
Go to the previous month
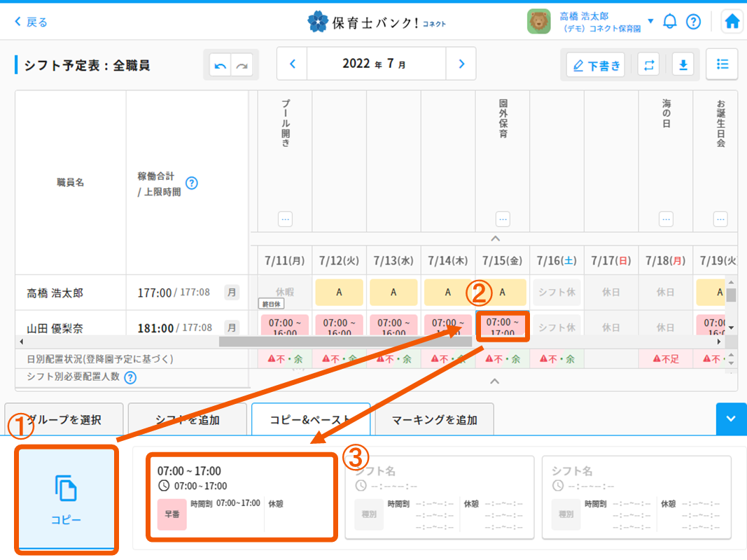293,64
